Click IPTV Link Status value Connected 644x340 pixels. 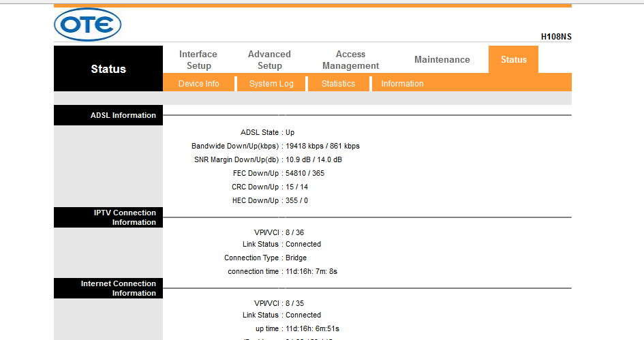click(x=303, y=244)
